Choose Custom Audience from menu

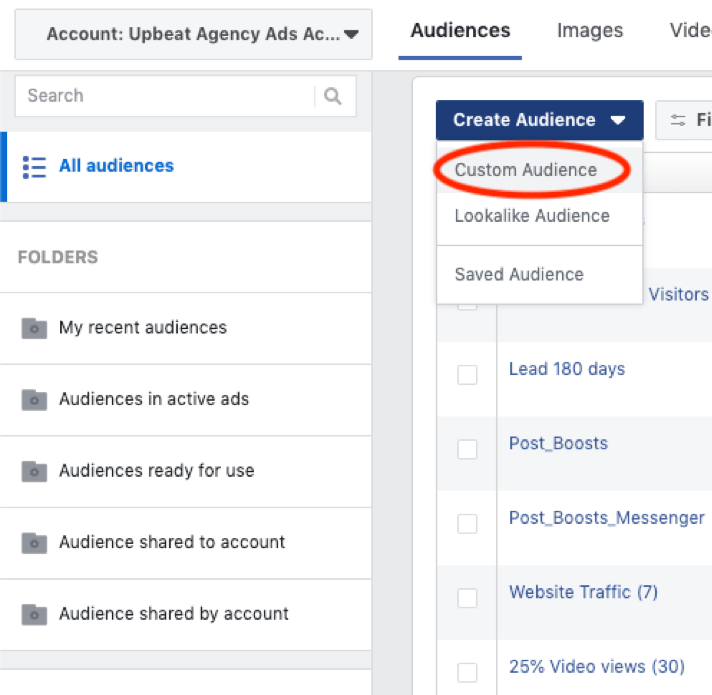coord(526,170)
